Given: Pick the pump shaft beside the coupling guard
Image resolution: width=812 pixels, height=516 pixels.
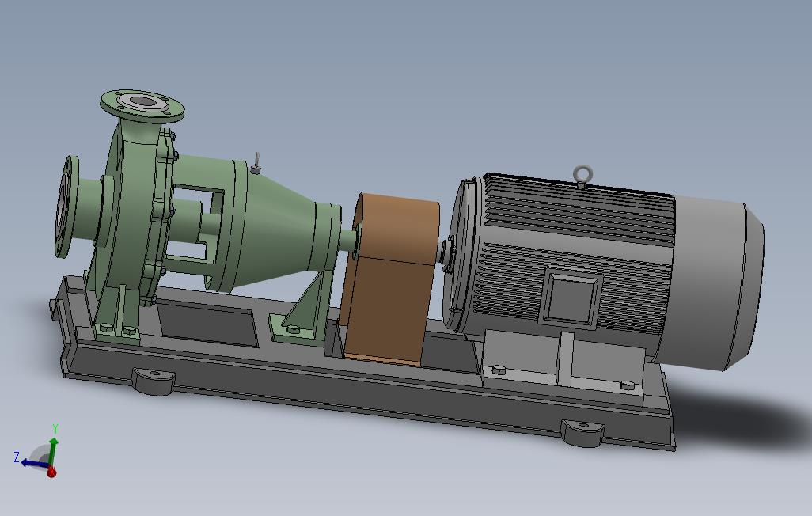Looking at the screenshot, I should tap(349, 241).
